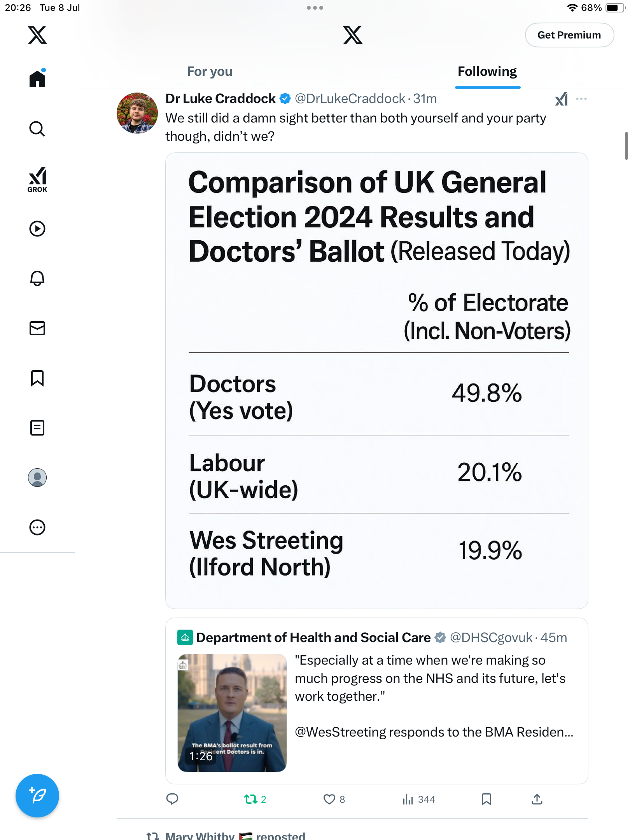This screenshot has height=840, width=630.
Task: Open the More circle menu in sidebar
Action: pos(37,527)
